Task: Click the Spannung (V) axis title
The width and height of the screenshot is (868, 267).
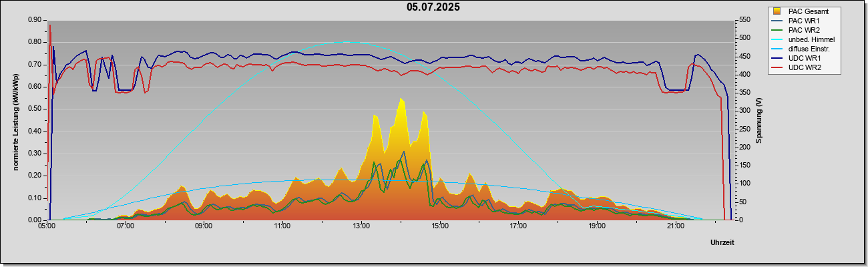Action: [759, 119]
